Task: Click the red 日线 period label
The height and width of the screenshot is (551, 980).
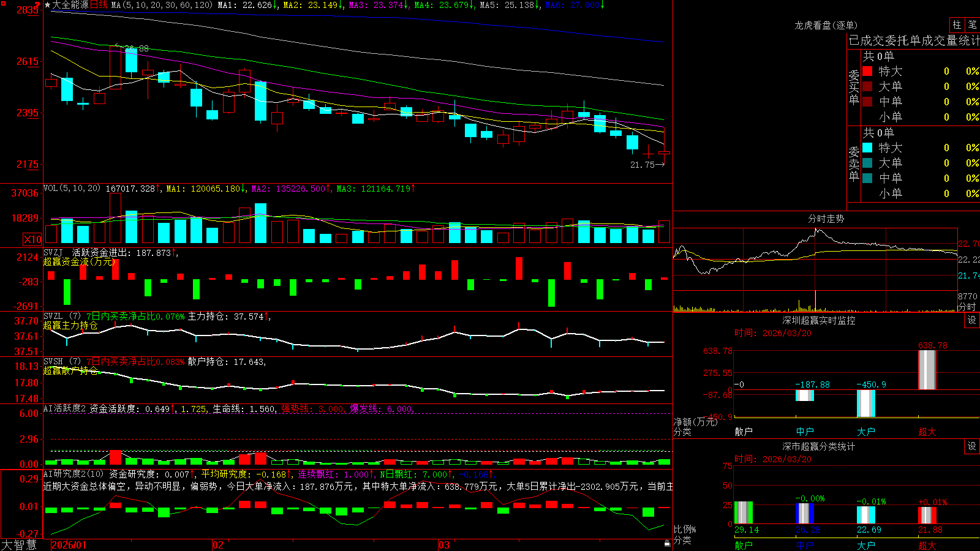Action: pyautogui.click(x=99, y=5)
